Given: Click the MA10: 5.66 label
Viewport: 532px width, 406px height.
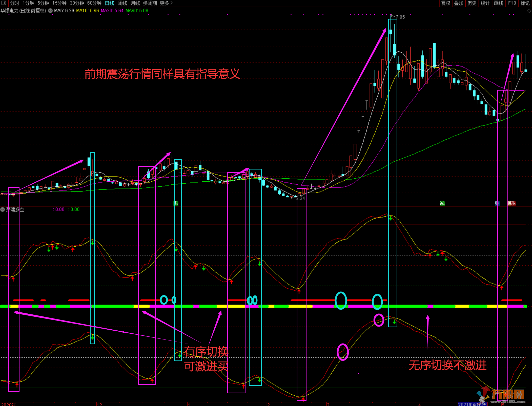Looking at the screenshot, I should tap(88, 11).
